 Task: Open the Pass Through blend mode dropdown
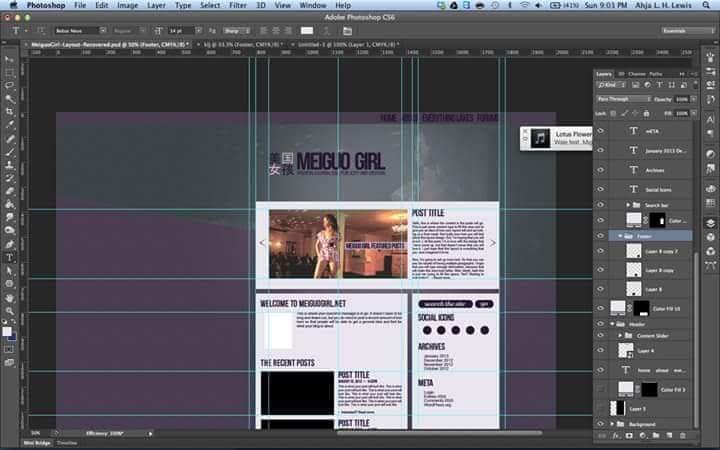coord(624,99)
